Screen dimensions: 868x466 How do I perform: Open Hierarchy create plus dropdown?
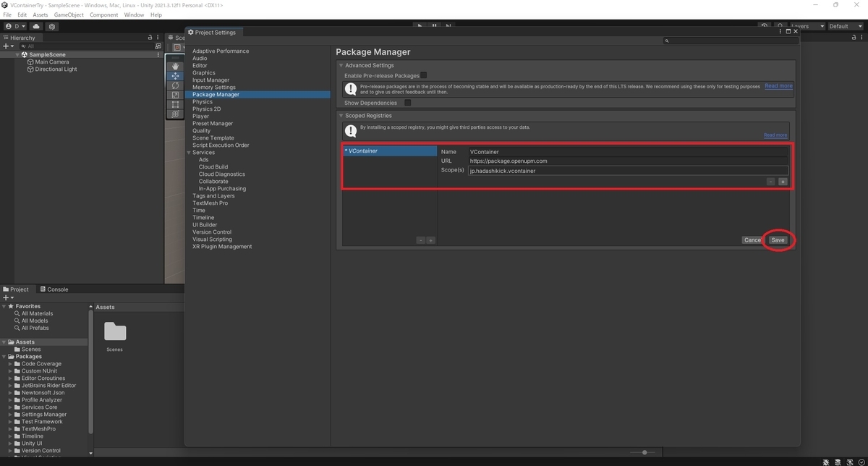click(x=8, y=46)
